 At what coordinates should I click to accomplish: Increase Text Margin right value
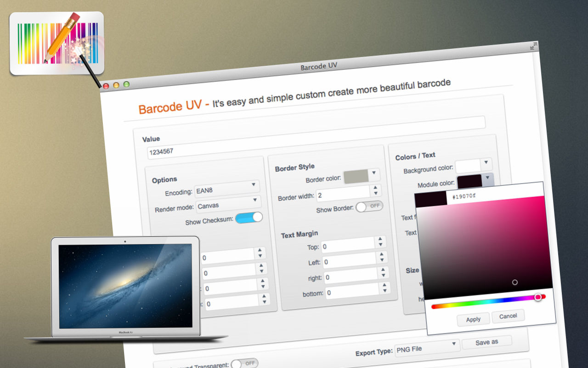[384, 270]
